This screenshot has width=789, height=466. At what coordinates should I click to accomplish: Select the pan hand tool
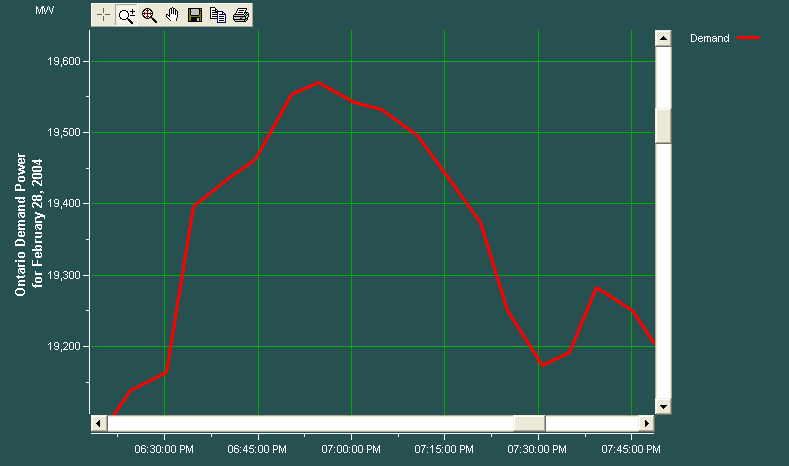[x=172, y=15]
